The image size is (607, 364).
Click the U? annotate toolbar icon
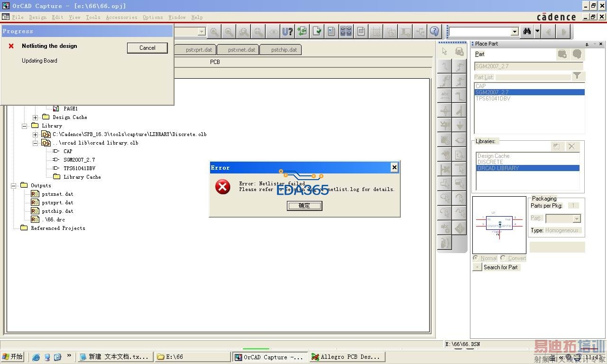click(288, 32)
